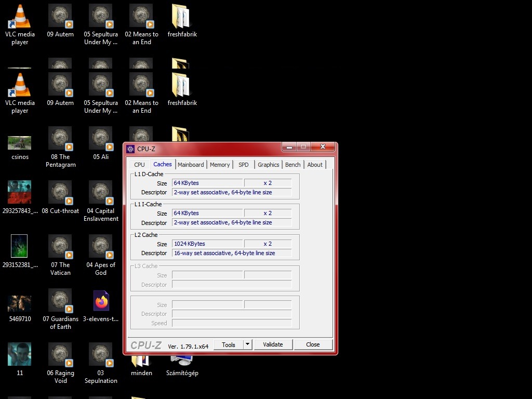Open the Graphics tab

pyautogui.click(x=268, y=165)
